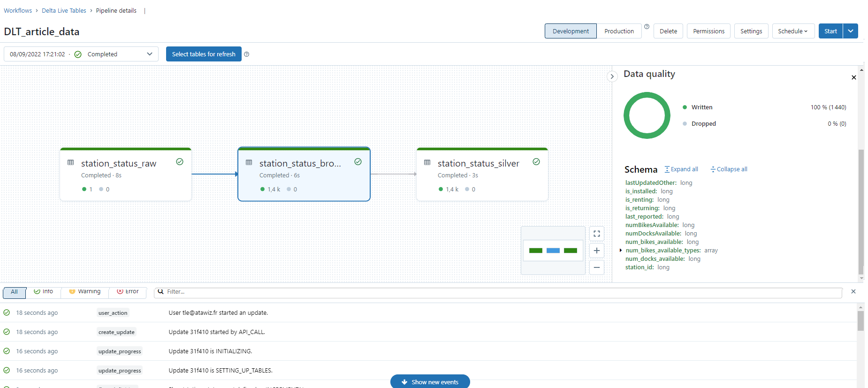Zoom out of the pipeline graph

coord(596,267)
